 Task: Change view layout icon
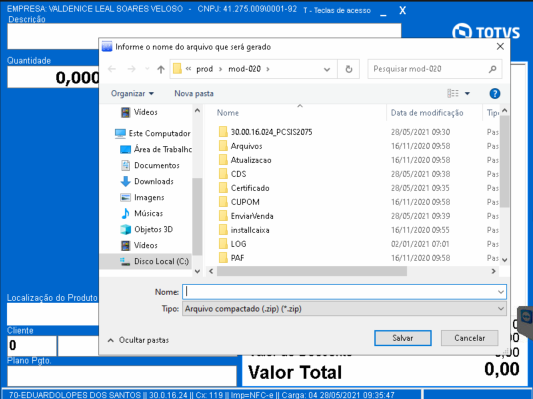coord(453,93)
